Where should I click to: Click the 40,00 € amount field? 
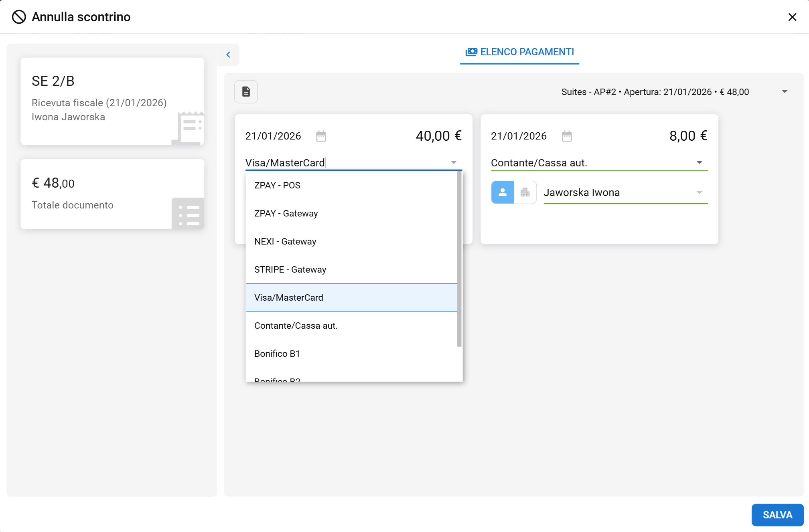pyautogui.click(x=438, y=136)
